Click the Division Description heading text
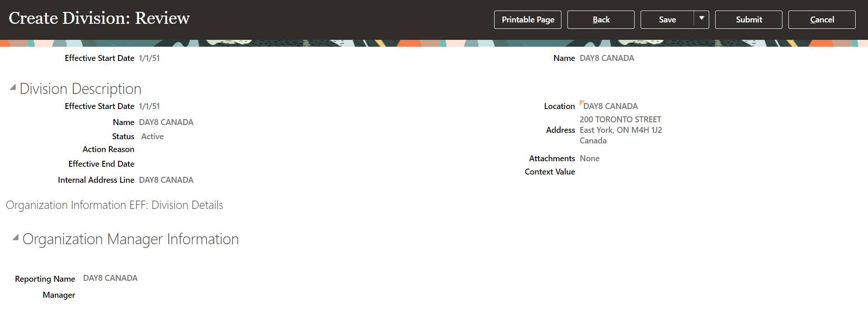This screenshot has width=868, height=328. click(81, 89)
